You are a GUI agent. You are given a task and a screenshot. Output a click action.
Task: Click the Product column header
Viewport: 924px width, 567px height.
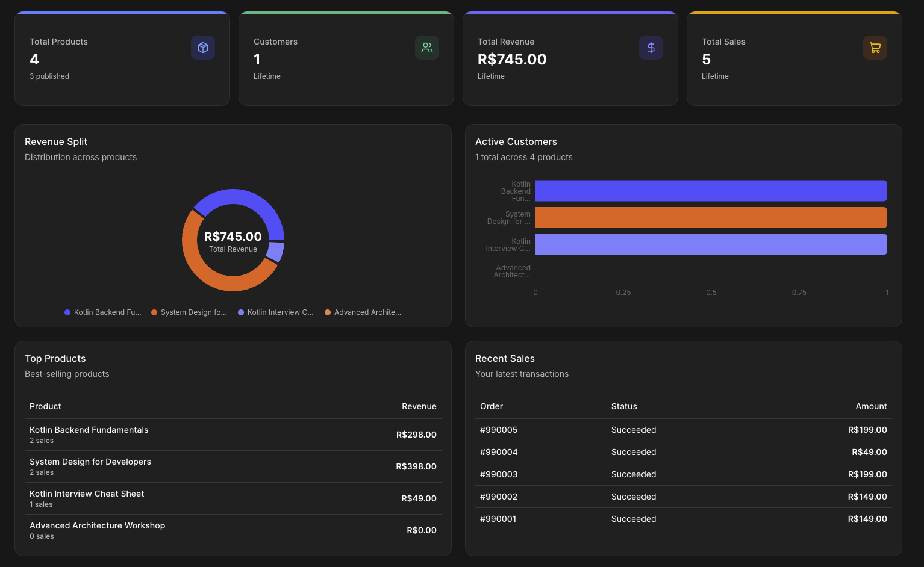coord(45,406)
